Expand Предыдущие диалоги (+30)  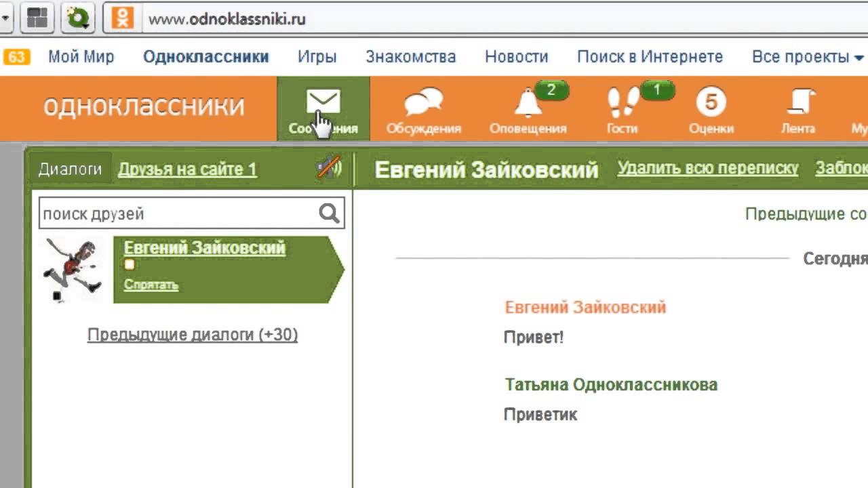click(193, 335)
